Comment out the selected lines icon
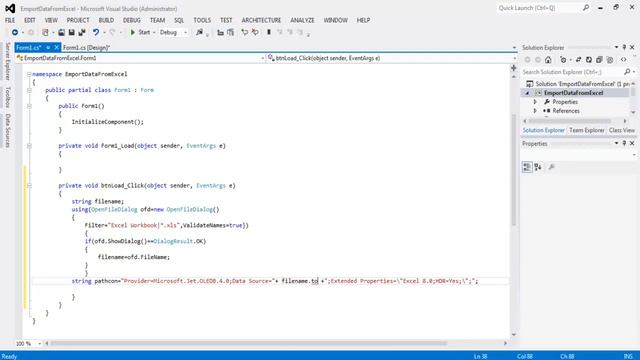Image resolution: width=640 pixels, height=360 pixels. [x=244, y=32]
